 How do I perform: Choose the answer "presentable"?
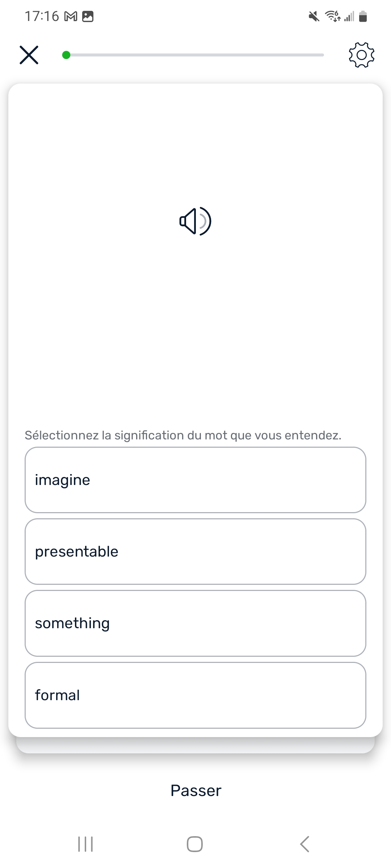[x=195, y=551]
